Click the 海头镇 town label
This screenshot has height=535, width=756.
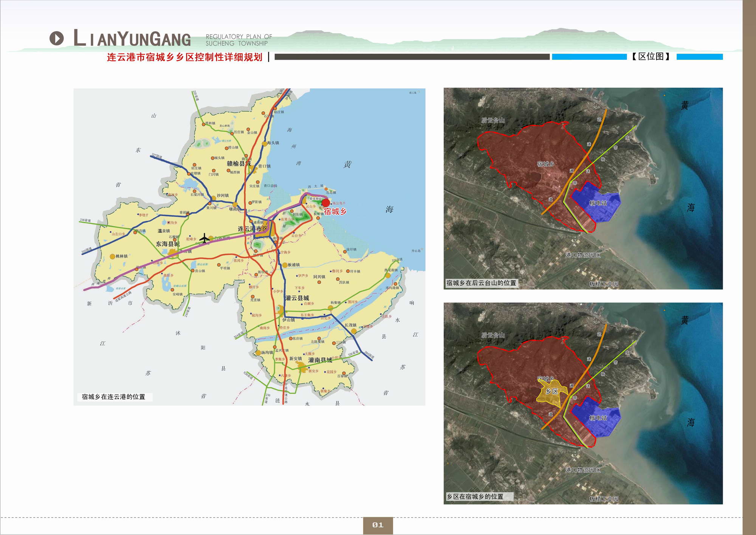tap(273, 143)
